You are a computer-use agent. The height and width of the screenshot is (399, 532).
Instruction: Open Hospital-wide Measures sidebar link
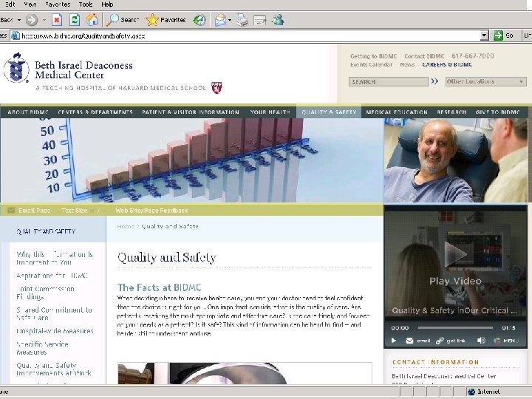point(55,331)
